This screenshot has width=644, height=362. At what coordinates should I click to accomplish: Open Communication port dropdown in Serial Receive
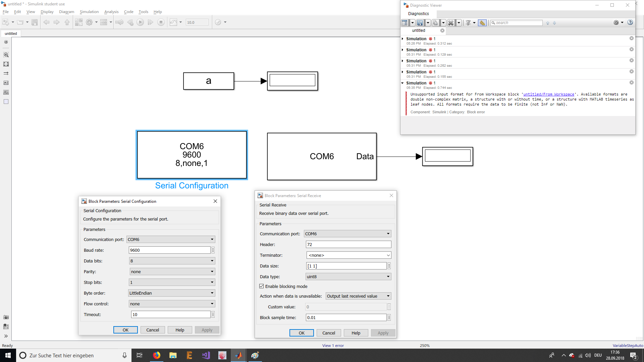pyautogui.click(x=347, y=234)
